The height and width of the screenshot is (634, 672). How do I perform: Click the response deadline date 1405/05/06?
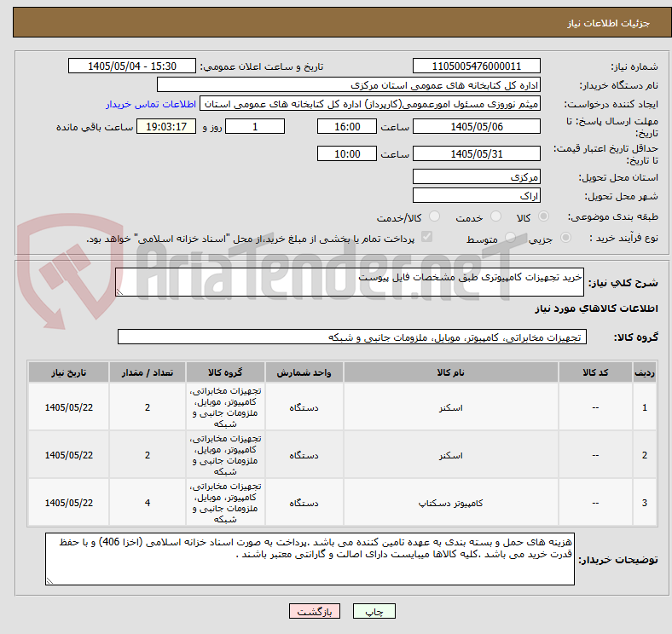(x=476, y=126)
